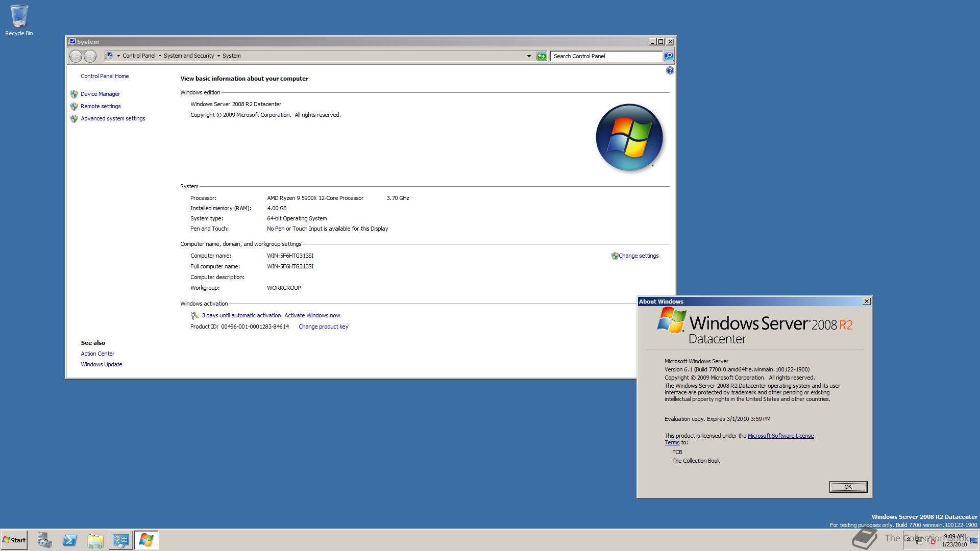Viewport: 980px width, 551px height.
Task: Go forward with the Forward arrow button
Action: pyautogui.click(x=90, y=56)
